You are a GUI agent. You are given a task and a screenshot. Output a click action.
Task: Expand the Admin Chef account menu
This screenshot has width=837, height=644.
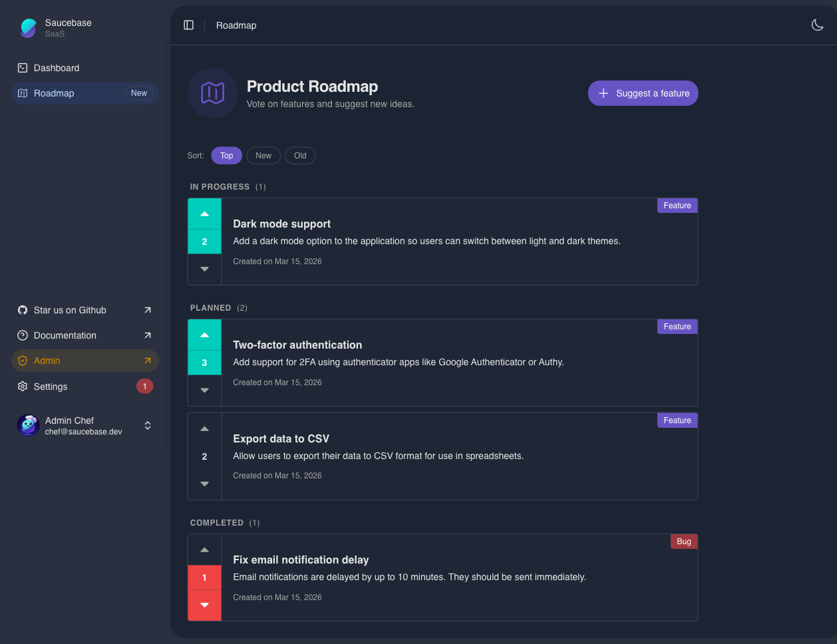147,425
